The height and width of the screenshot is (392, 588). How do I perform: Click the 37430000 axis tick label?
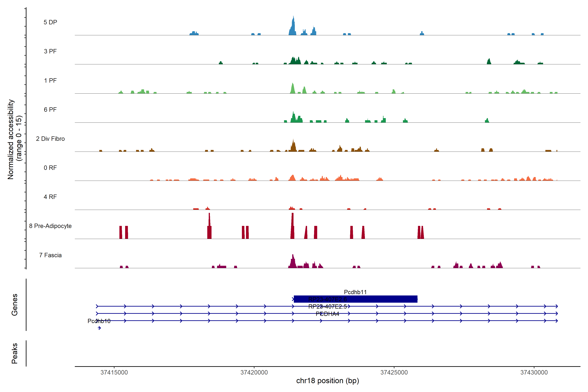[534, 373]
